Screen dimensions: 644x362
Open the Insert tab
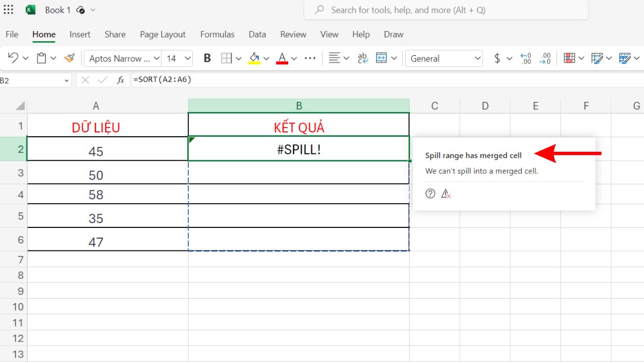click(x=80, y=34)
